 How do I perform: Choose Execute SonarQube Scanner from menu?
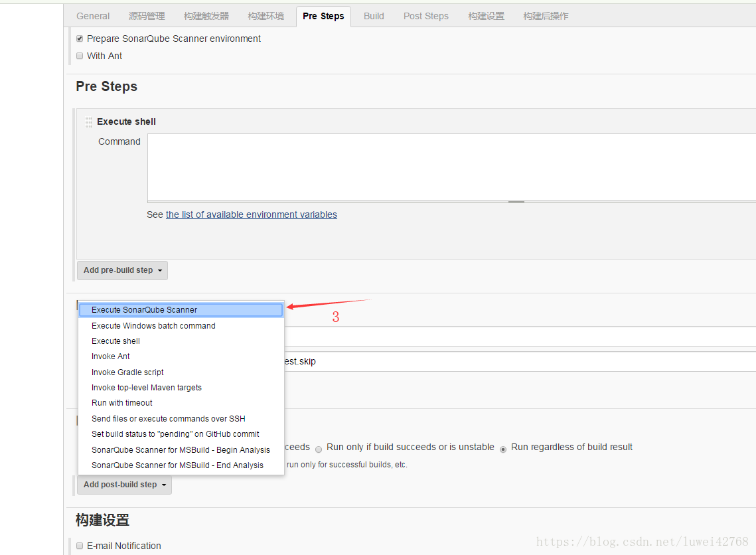point(181,310)
